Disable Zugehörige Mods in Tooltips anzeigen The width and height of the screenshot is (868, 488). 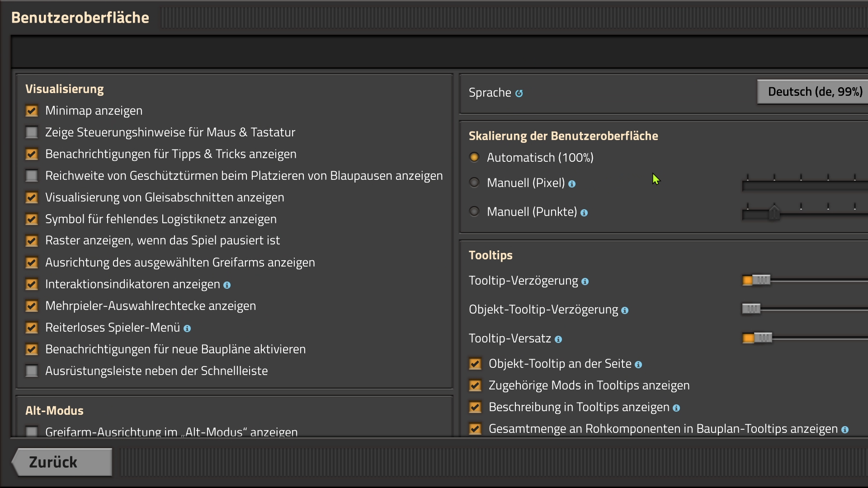click(475, 385)
